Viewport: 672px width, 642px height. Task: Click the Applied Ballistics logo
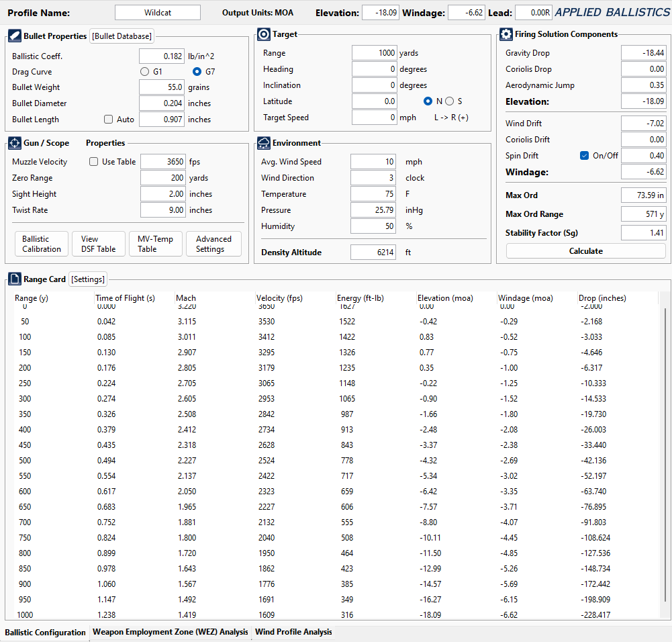612,12
